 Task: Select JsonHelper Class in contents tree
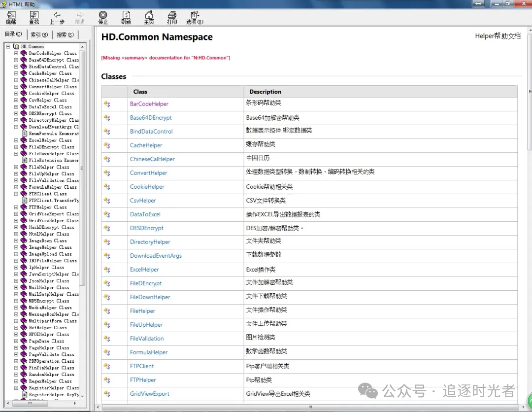point(49,281)
